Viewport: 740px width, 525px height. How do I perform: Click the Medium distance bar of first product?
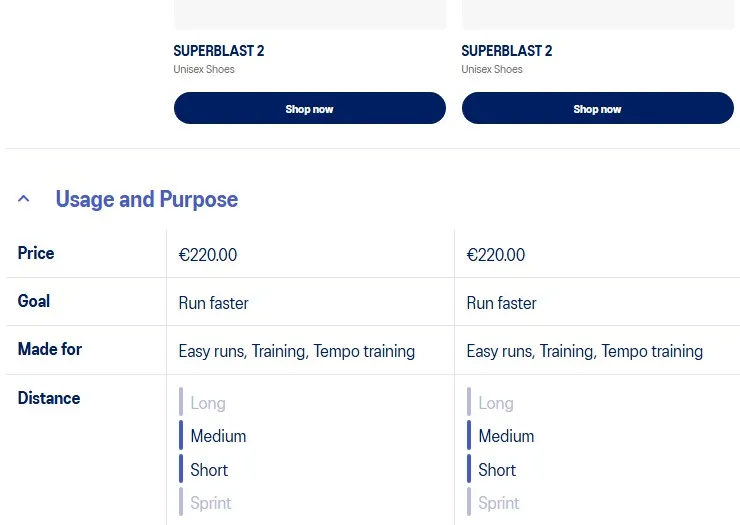(x=182, y=436)
